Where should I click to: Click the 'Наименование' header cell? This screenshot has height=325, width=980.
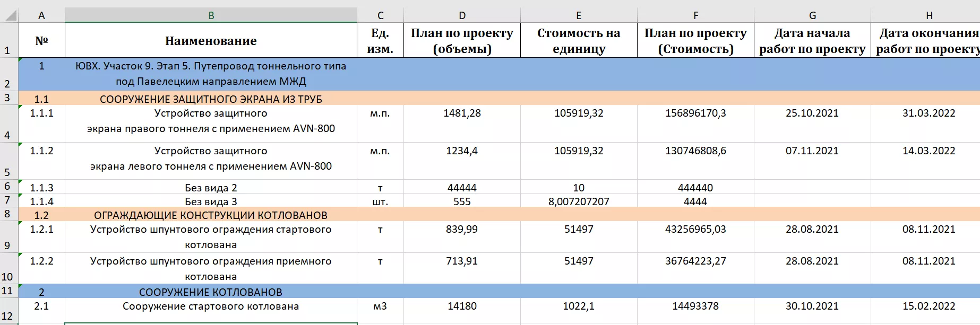pyautogui.click(x=211, y=41)
